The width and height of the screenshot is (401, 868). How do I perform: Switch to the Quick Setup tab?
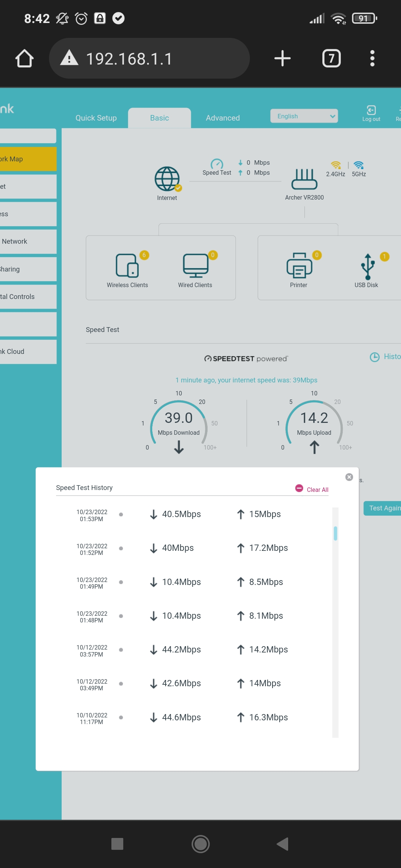[x=96, y=118]
